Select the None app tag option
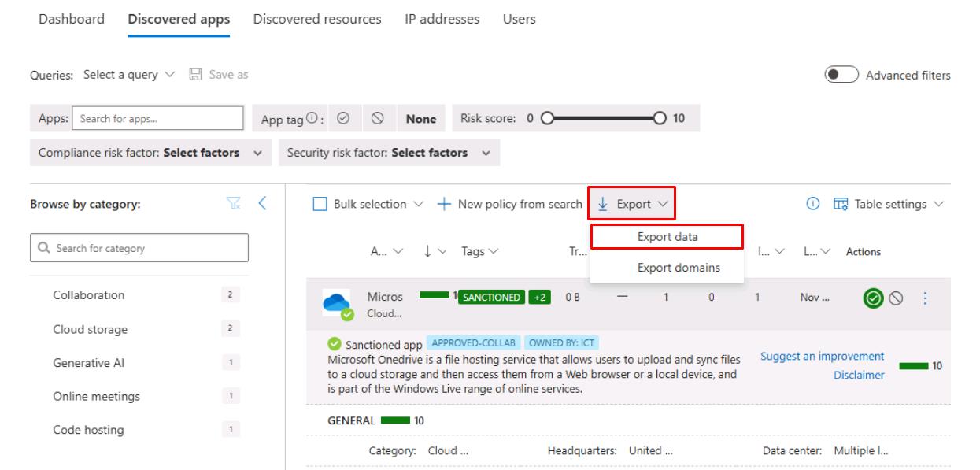Screen dimensions: 980x470 point(421,118)
